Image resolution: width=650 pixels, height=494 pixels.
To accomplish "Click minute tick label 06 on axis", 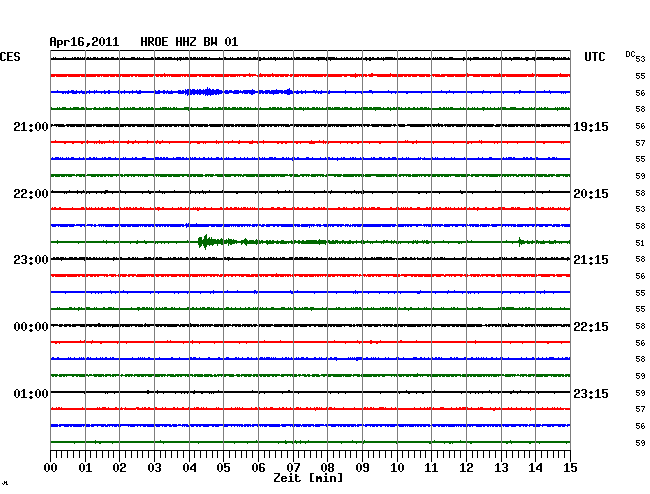I will click(x=258, y=467).
